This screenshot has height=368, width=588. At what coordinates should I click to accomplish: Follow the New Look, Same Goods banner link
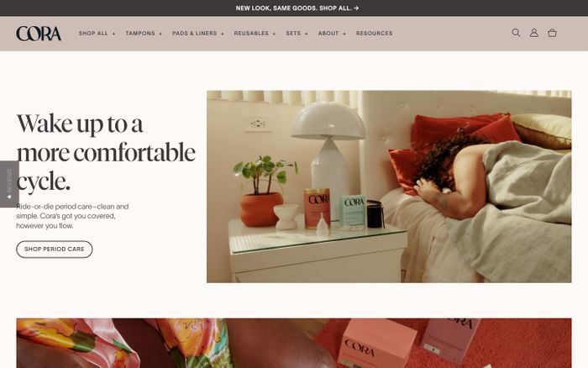pyautogui.click(x=294, y=8)
